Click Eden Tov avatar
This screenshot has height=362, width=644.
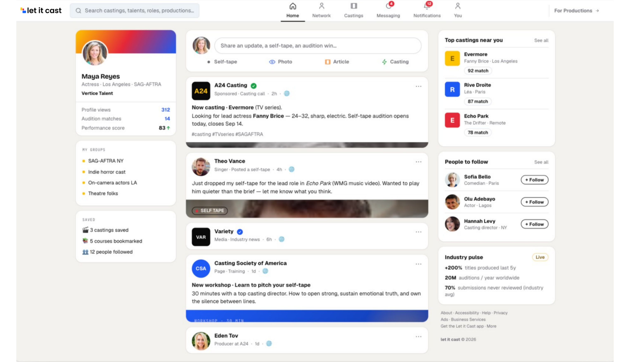coord(201,341)
